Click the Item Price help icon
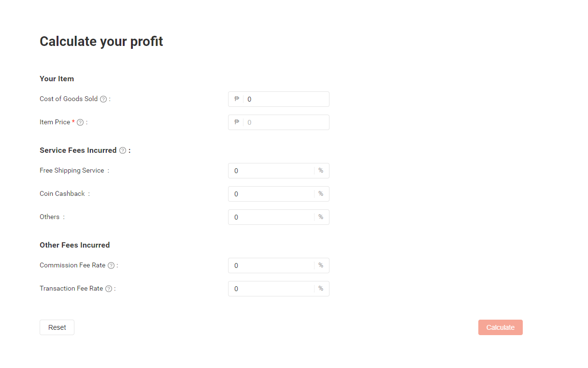The width and height of the screenshot is (588, 368). click(x=80, y=122)
